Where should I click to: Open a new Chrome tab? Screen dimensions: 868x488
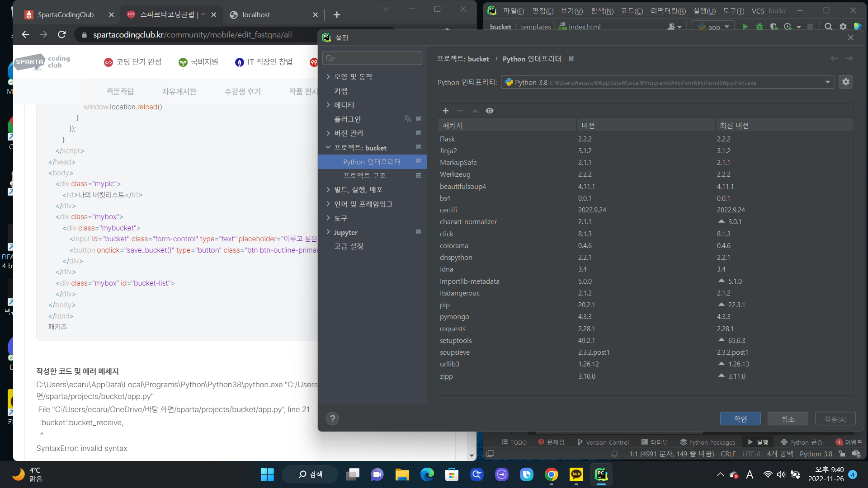tap(337, 15)
